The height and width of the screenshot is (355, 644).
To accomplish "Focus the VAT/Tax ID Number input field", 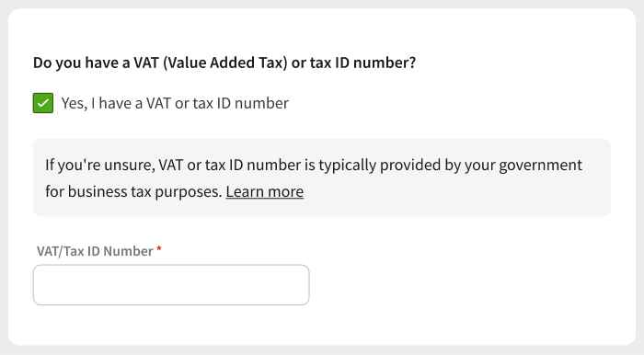I will [171, 285].
